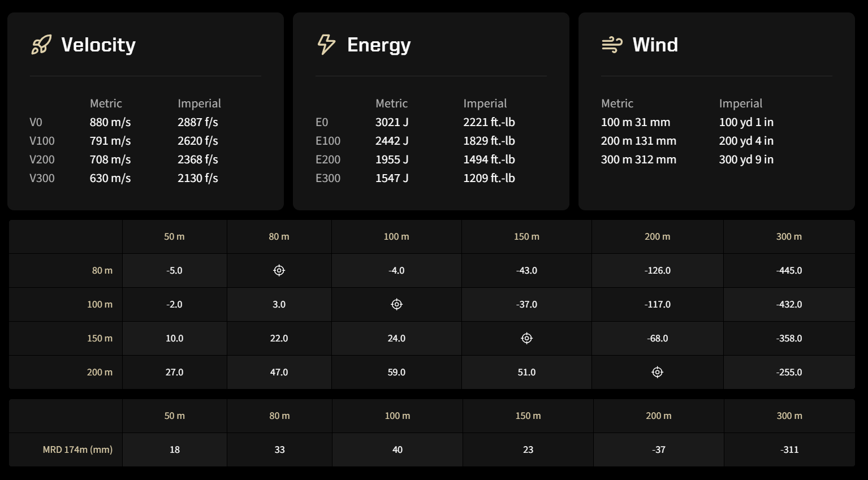
Task: Click the lightning bolt Energy icon
Action: (x=326, y=45)
